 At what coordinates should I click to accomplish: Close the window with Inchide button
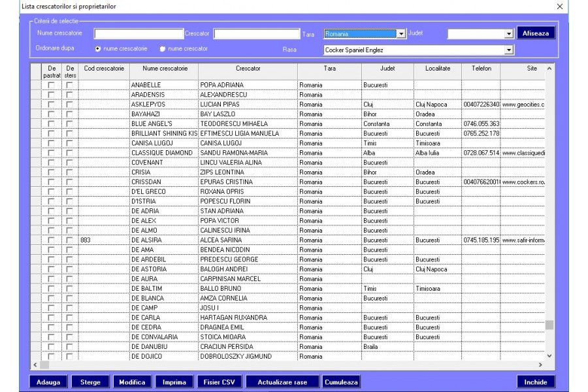click(536, 382)
